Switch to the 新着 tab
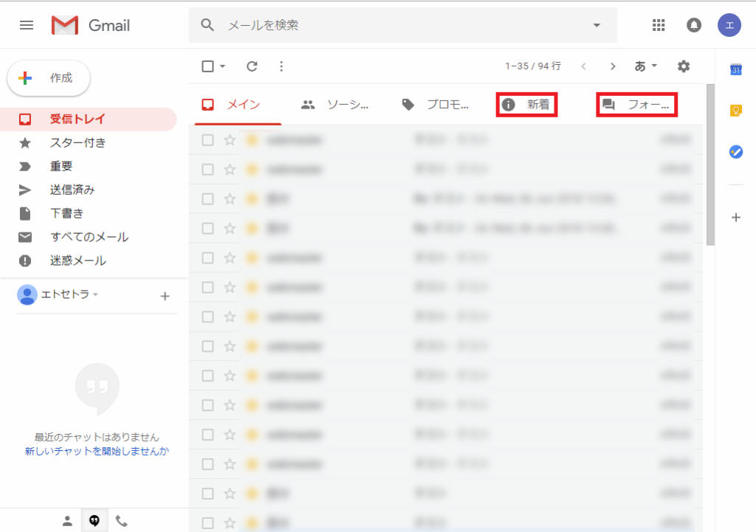756x532 pixels. coord(526,105)
